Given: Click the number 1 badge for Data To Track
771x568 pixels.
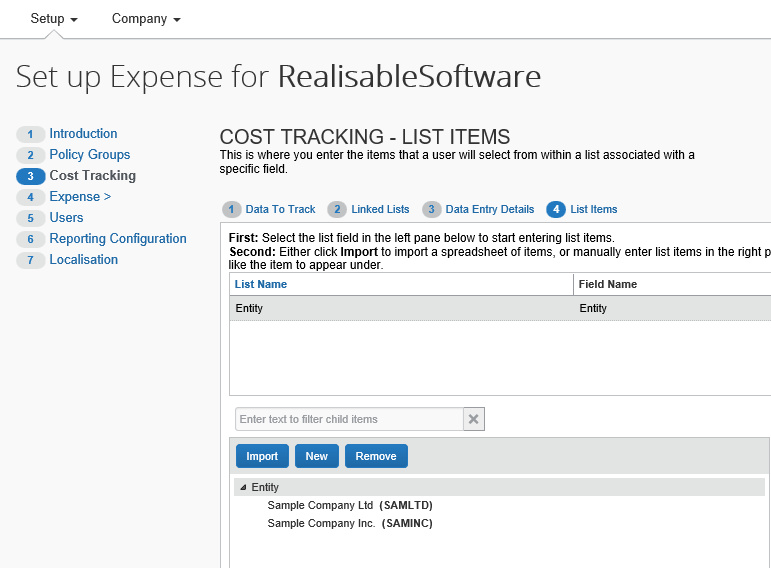Looking at the screenshot, I should point(232,209).
